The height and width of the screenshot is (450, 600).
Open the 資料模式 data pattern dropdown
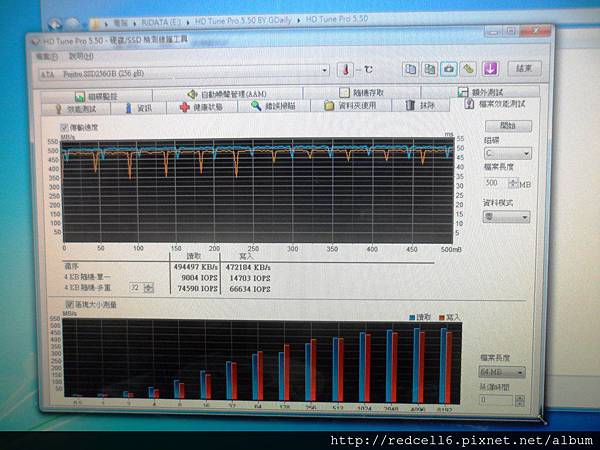tap(506, 217)
